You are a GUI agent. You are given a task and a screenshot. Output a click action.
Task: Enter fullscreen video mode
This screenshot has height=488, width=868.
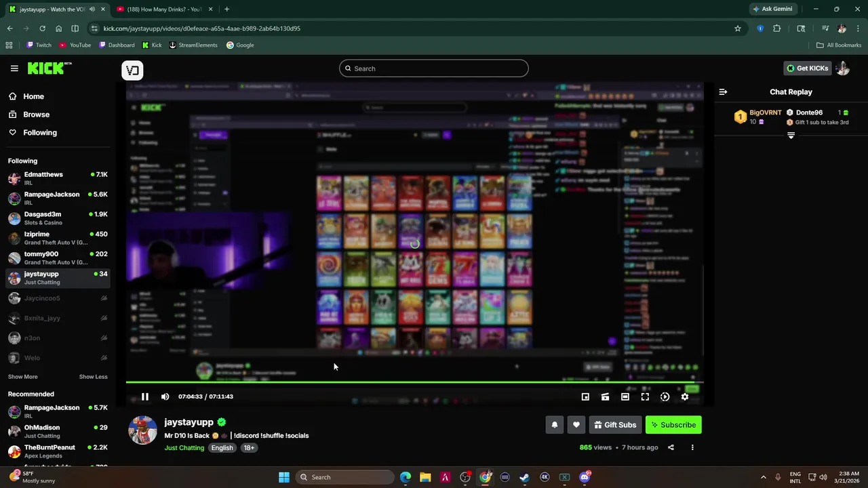click(x=645, y=396)
